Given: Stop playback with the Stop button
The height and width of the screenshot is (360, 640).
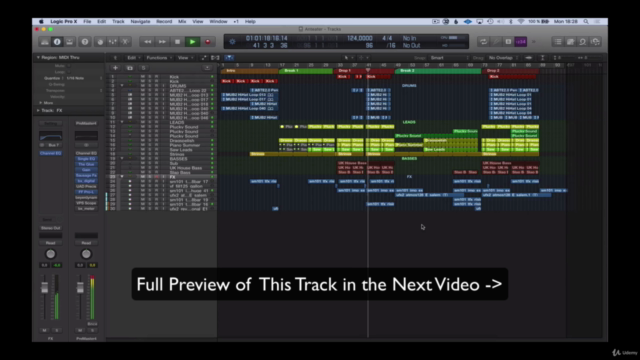Looking at the screenshot, I should tap(177, 42).
